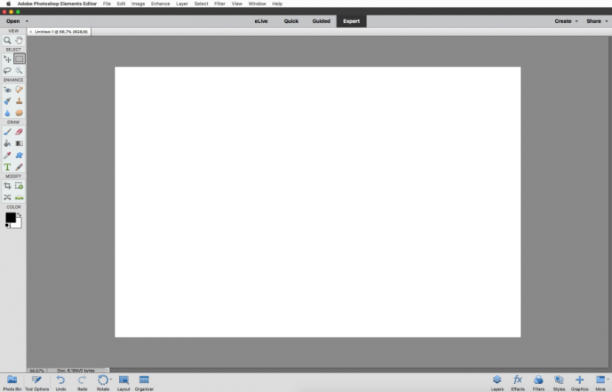The height and width of the screenshot is (392, 612).
Task: Open the Window menu
Action: pos(257,4)
